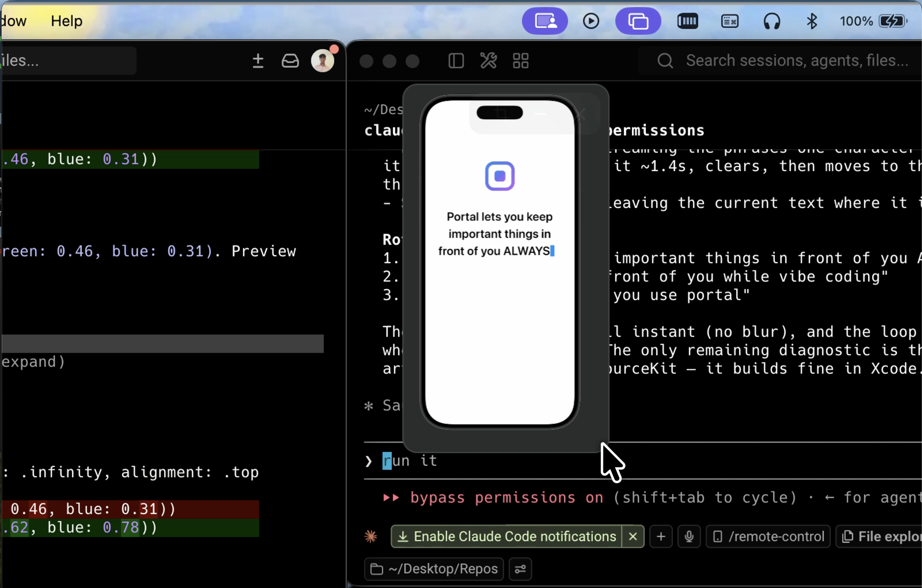Screen dimensions: 922x588
Task: Click the purple stacked-windows icon in menu bar
Action: (x=638, y=21)
